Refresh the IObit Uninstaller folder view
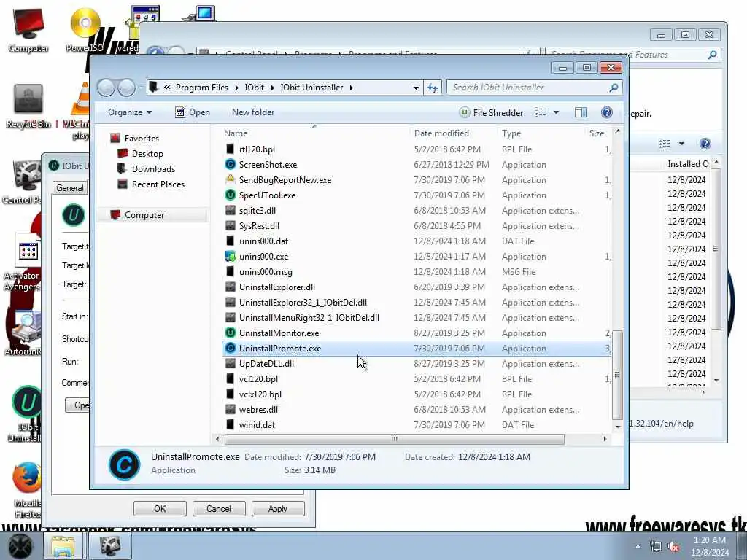This screenshot has height=560, width=747. pyautogui.click(x=433, y=87)
